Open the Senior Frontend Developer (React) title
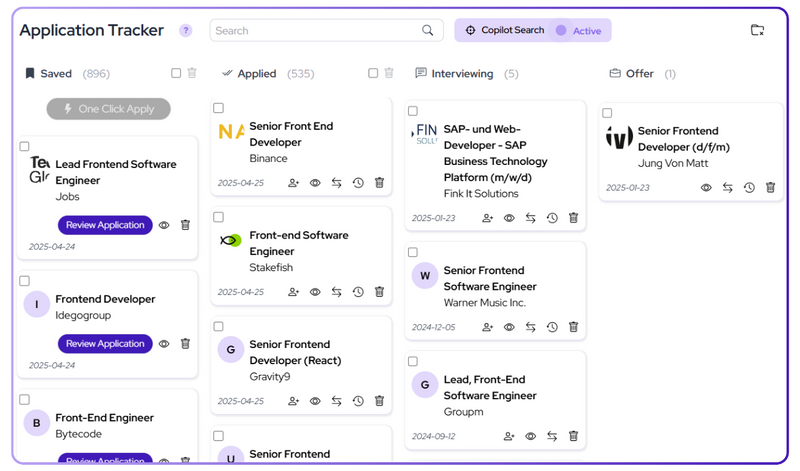The image size is (800, 471). pyautogui.click(x=295, y=352)
